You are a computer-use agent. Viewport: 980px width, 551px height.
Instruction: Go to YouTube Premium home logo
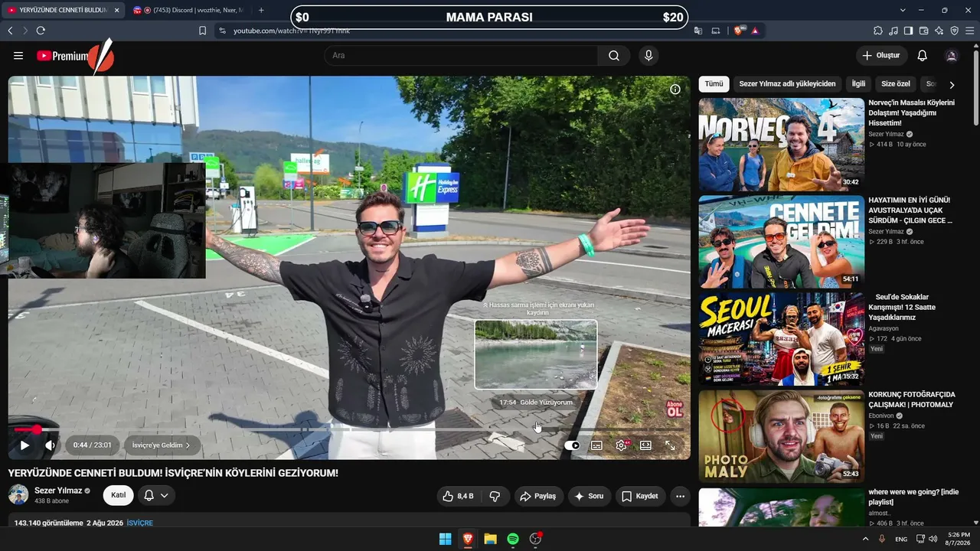(62, 56)
